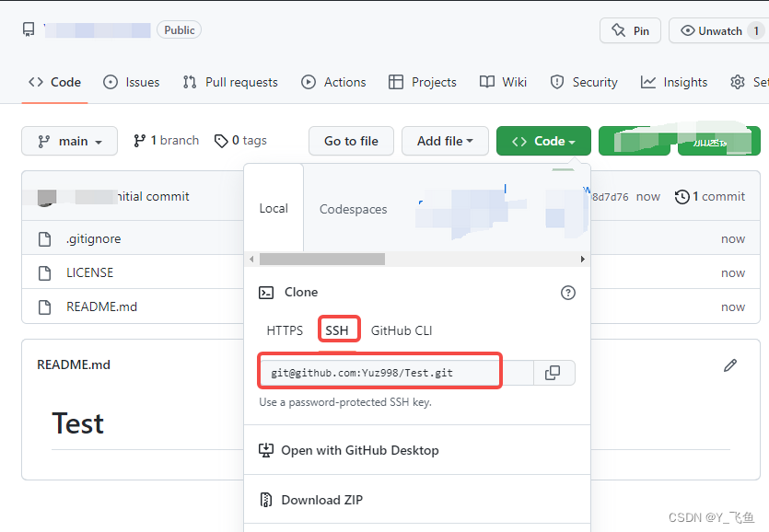Click the Settings gear icon
This screenshot has height=532, width=769.
(x=738, y=82)
